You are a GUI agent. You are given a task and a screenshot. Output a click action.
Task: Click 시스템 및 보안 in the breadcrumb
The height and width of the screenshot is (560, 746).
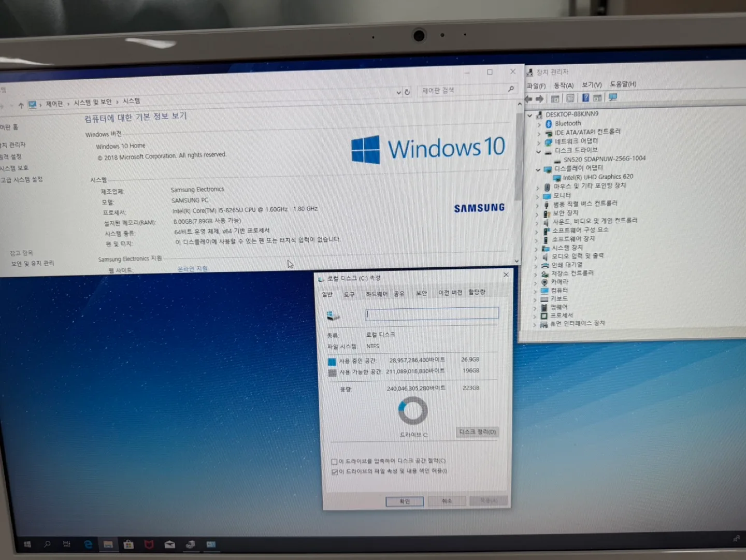pyautogui.click(x=93, y=103)
